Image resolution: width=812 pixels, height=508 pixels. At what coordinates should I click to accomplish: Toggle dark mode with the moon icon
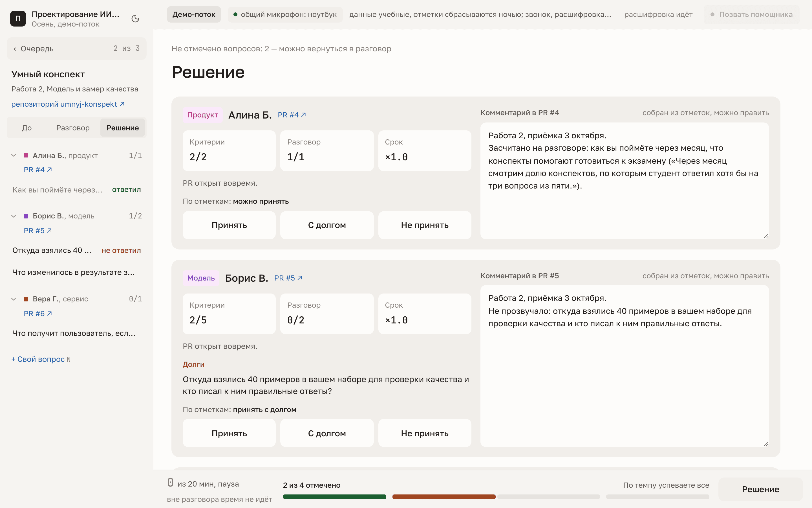tap(135, 18)
